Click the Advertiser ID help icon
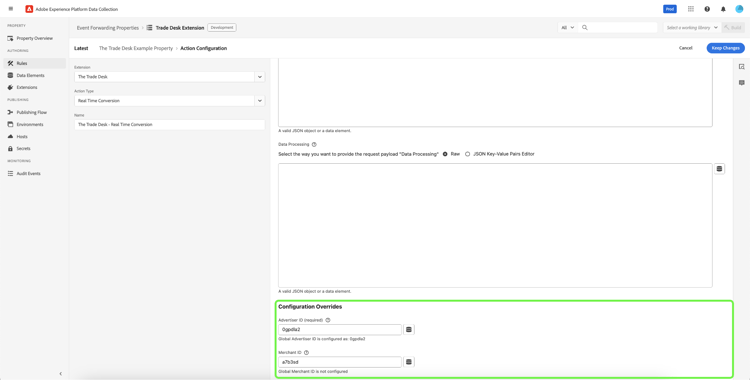 point(328,320)
